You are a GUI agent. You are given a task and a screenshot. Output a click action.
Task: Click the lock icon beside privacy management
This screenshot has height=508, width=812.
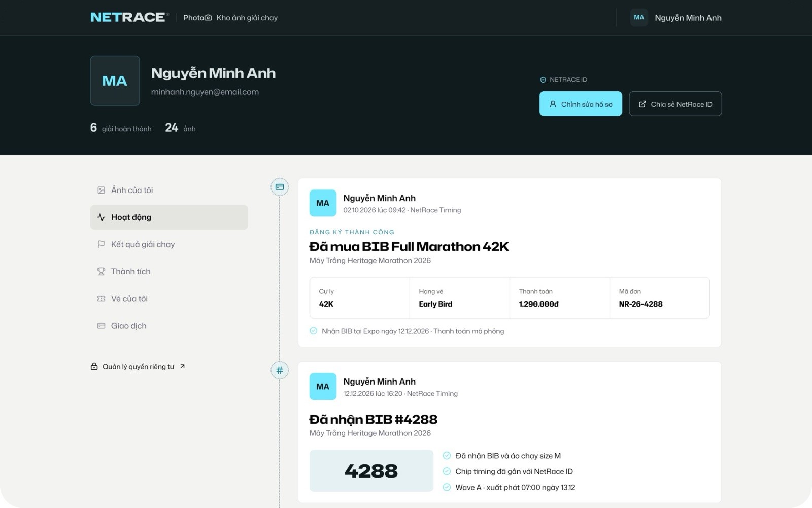click(x=94, y=366)
